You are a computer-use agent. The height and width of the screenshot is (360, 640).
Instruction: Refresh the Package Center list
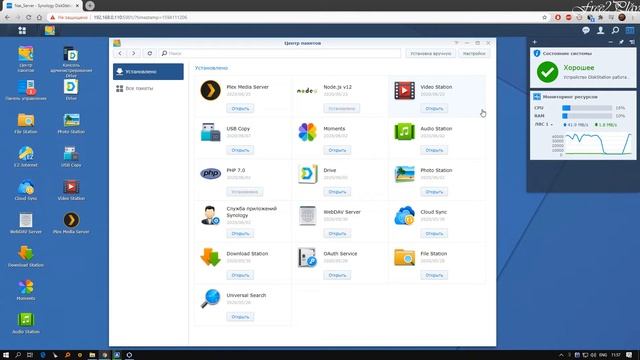150,53
